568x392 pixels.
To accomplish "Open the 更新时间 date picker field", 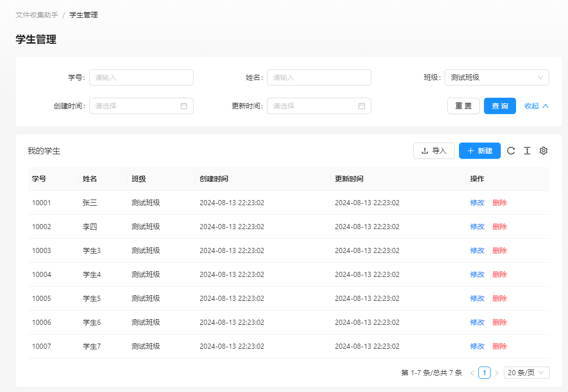I will click(x=319, y=106).
